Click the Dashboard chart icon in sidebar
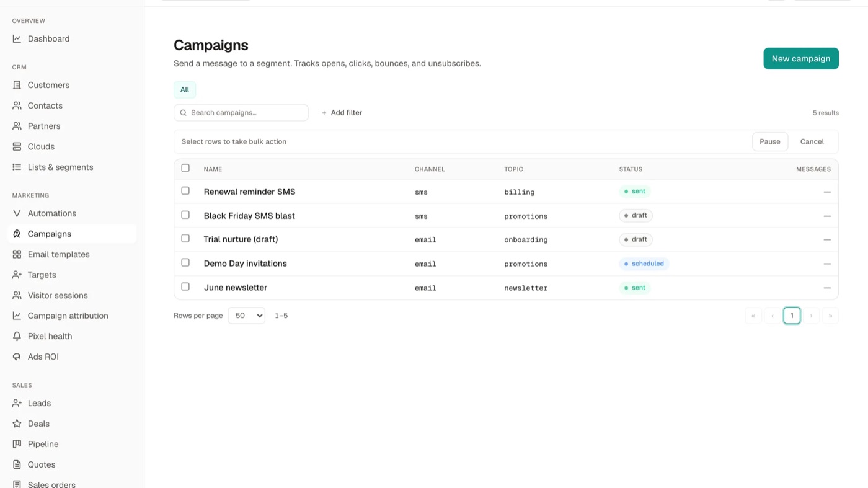Viewport: 868px width, 488px height. click(x=17, y=38)
